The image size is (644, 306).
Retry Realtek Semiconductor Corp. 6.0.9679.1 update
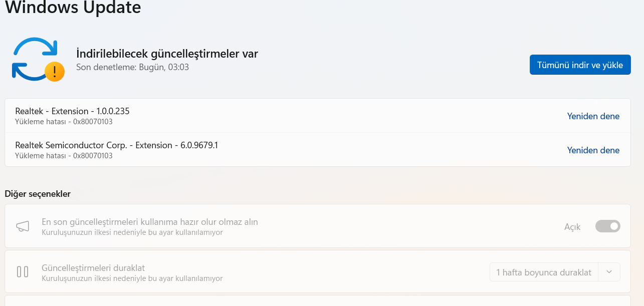pyautogui.click(x=593, y=150)
